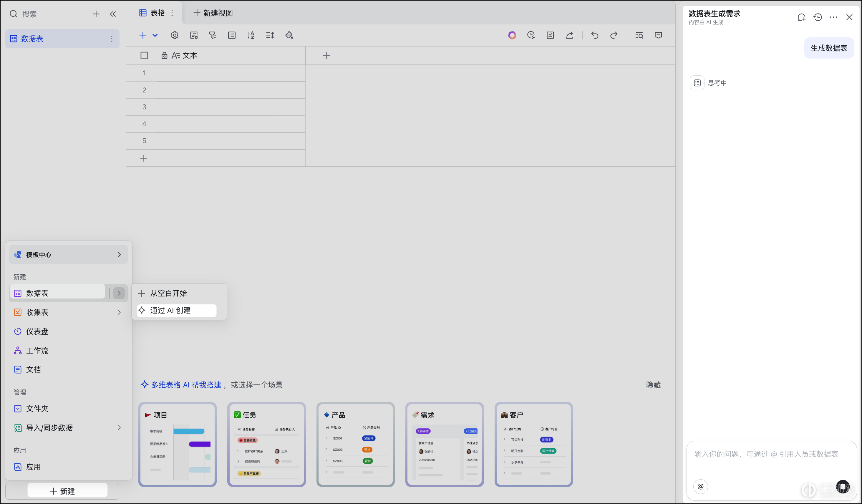Click the sort icon in toolbar
Image resolution: width=862 pixels, height=504 pixels.
click(x=251, y=35)
